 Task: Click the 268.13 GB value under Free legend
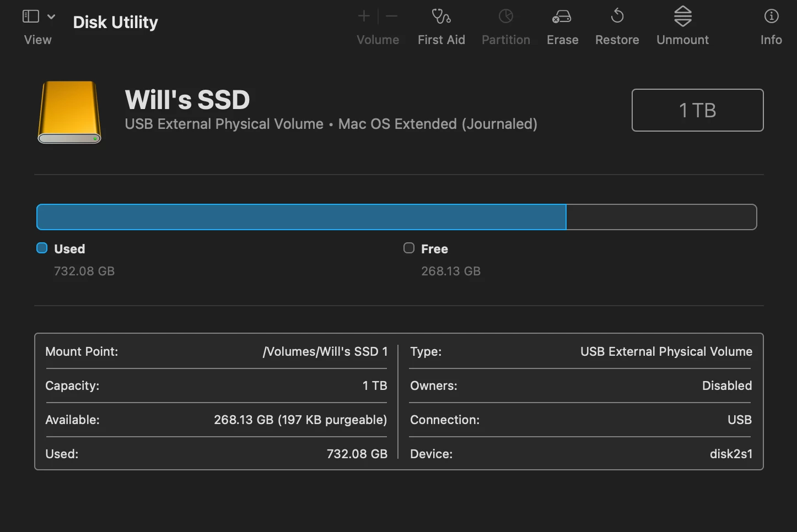pyautogui.click(x=451, y=271)
